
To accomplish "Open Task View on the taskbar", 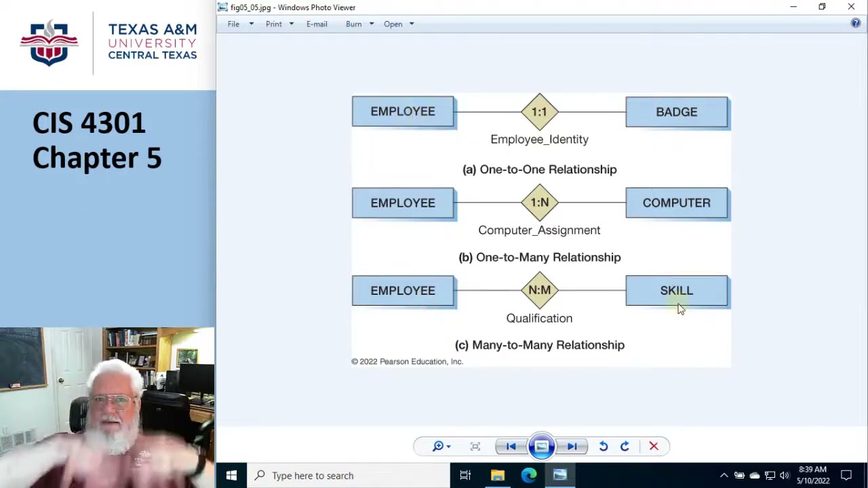I will point(465,475).
